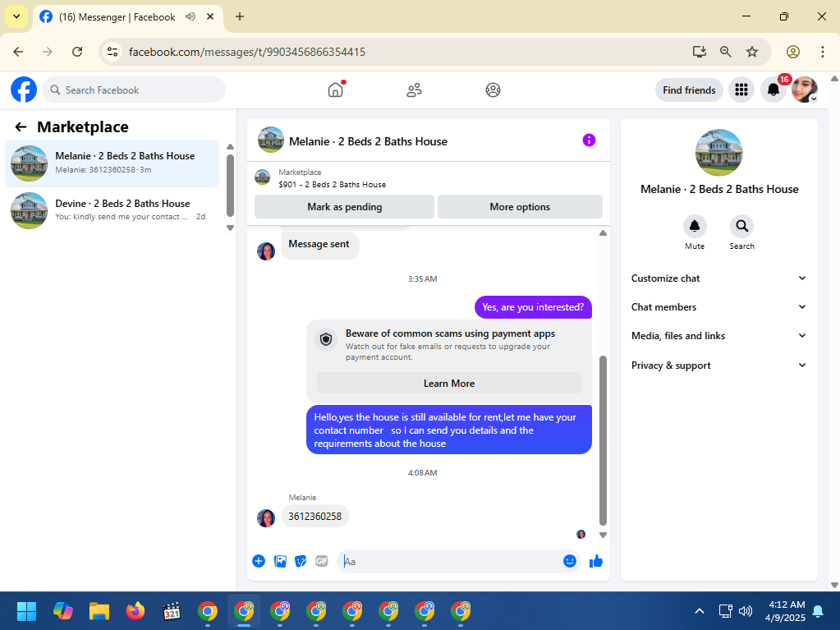Click the large house photo in right panel

click(x=719, y=153)
